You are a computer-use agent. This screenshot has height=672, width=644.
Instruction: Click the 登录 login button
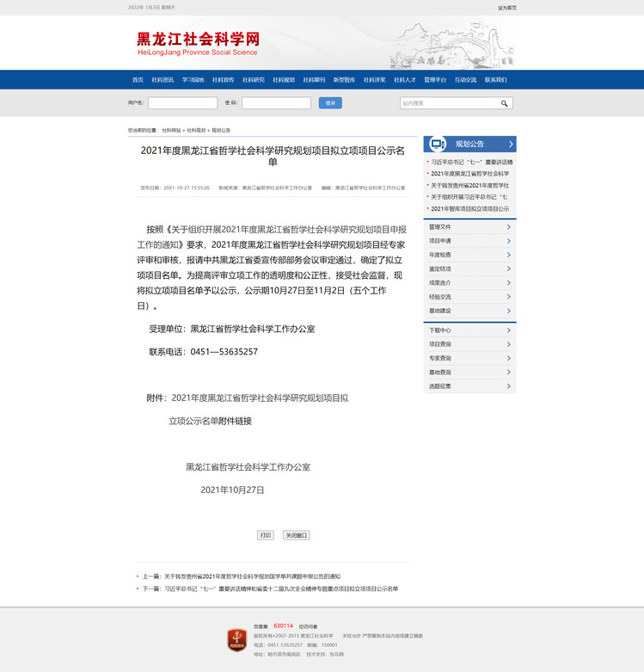[x=330, y=103]
